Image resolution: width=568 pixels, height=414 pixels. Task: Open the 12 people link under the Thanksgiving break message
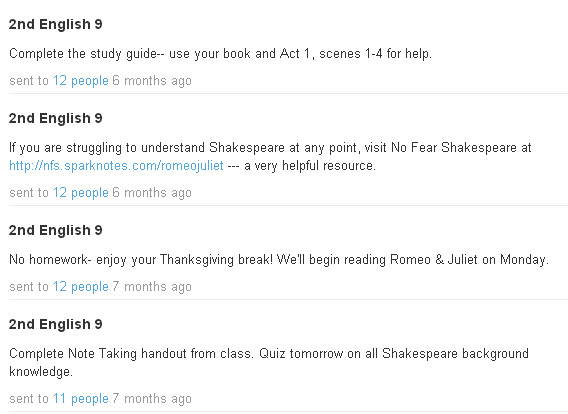(x=81, y=287)
